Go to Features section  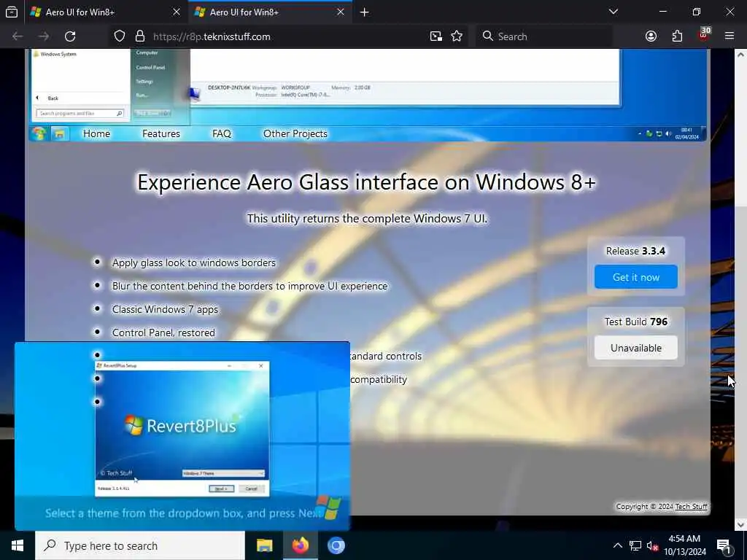(x=161, y=134)
